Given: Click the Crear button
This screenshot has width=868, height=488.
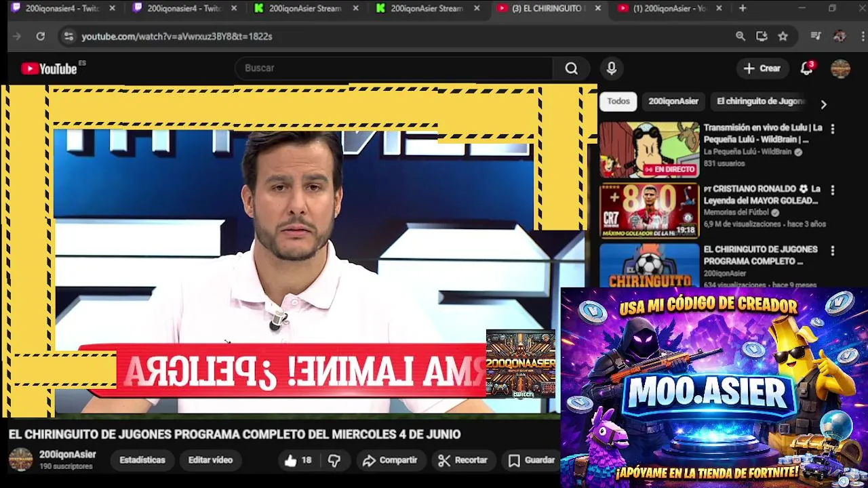Looking at the screenshot, I should pos(762,68).
